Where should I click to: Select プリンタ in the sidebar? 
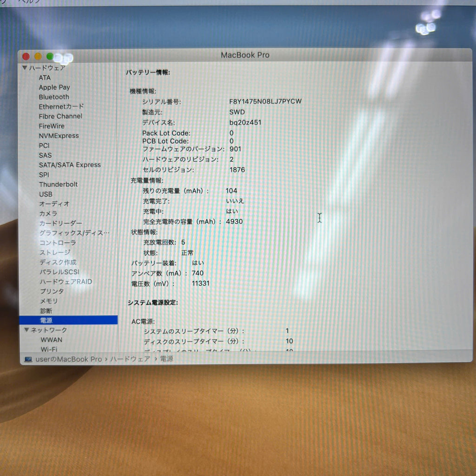(x=52, y=291)
